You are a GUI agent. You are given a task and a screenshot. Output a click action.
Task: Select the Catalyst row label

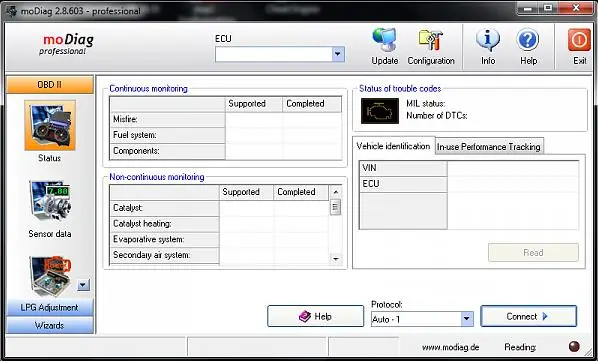click(164, 208)
